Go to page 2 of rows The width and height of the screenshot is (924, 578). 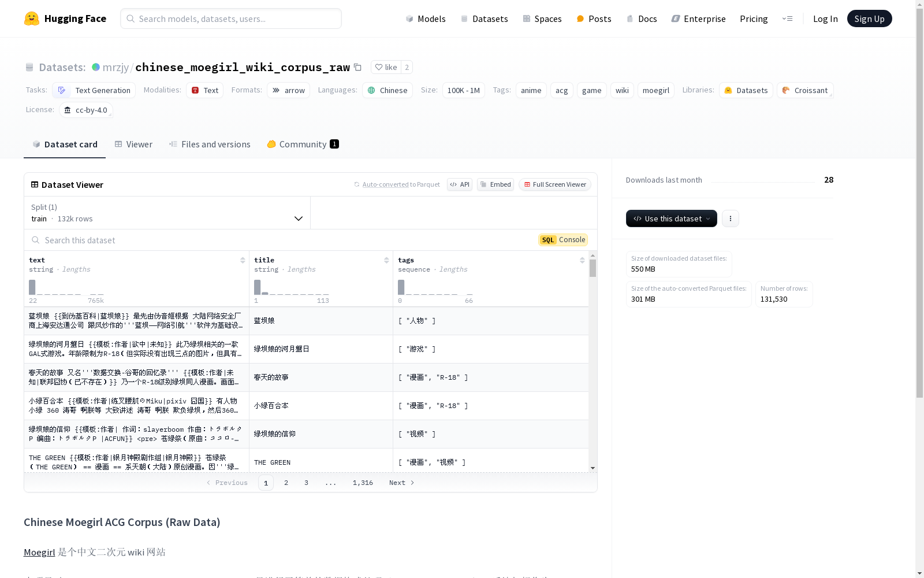click(x=286, y=483)
